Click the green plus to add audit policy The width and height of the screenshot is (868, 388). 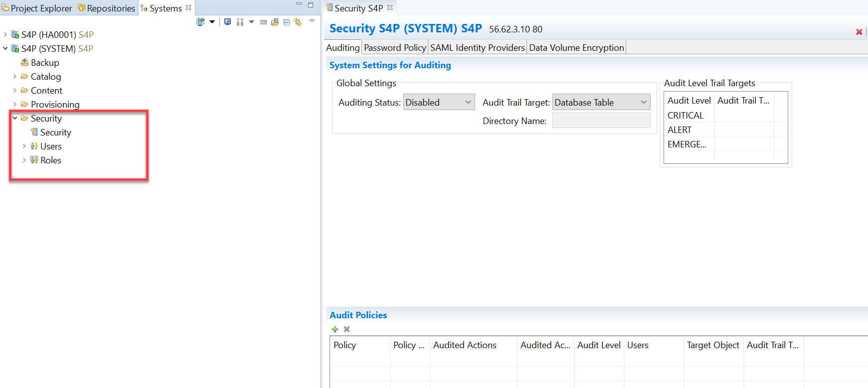point(335,329)
